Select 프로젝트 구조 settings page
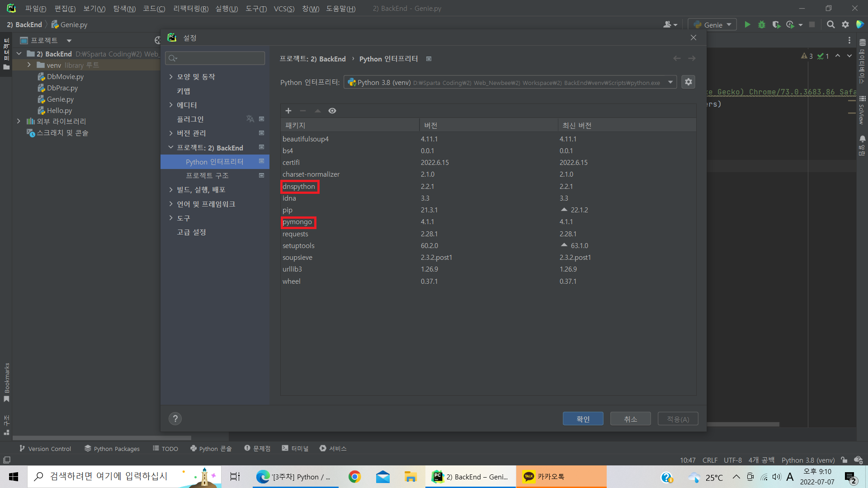This screenshot has height=488, width=868. (x=207, y=175)
